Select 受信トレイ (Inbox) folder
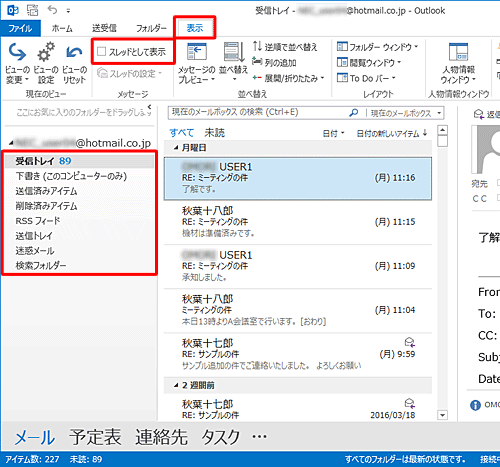 click(79, 161)
